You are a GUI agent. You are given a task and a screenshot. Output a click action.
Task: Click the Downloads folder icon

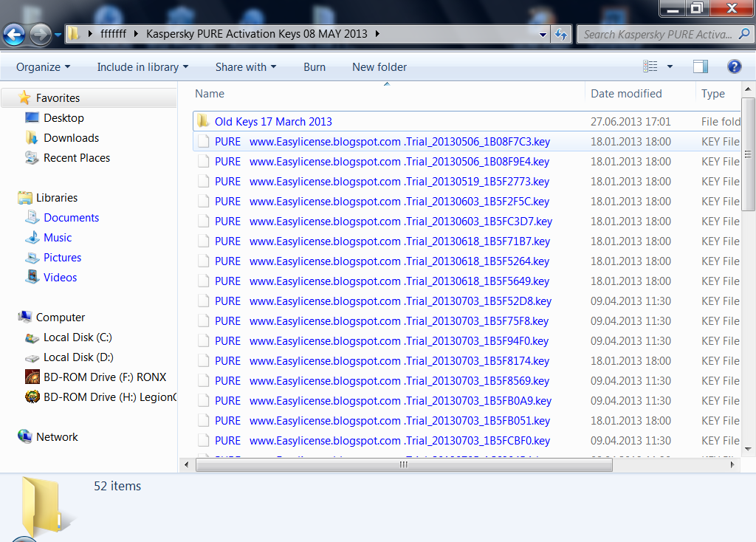[x=32, y=138]
